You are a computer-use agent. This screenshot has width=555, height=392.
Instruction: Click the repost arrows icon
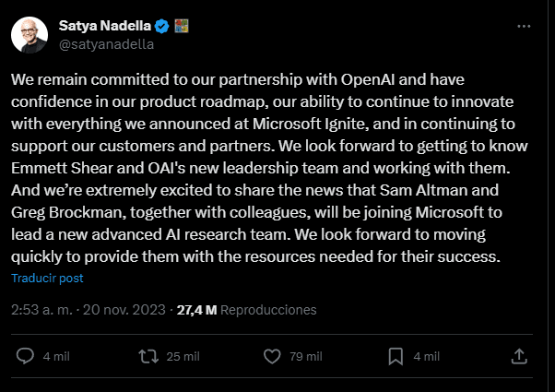[147, 355]
